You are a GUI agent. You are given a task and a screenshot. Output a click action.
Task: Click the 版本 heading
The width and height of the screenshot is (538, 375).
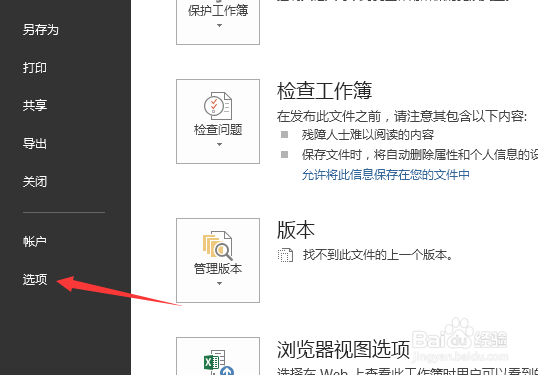(x=296, y=230)
